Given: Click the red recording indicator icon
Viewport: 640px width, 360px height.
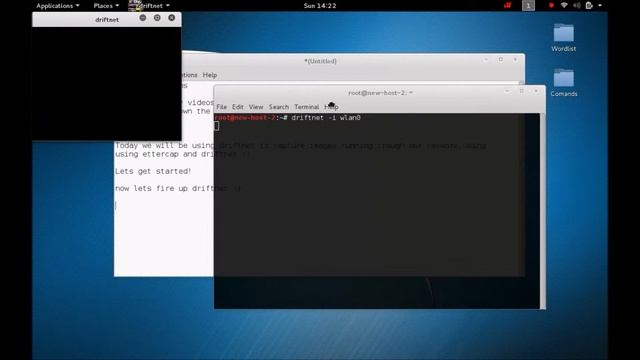Looking at the screenshot, I should coord(551,6).
